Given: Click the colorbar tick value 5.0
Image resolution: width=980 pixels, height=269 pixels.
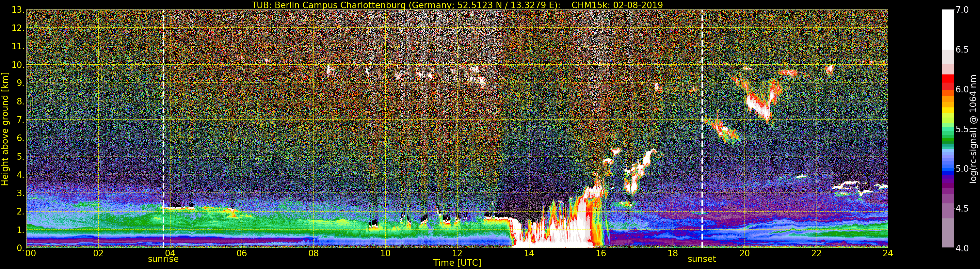Looking at the screenshot, I should click(962, 168).
